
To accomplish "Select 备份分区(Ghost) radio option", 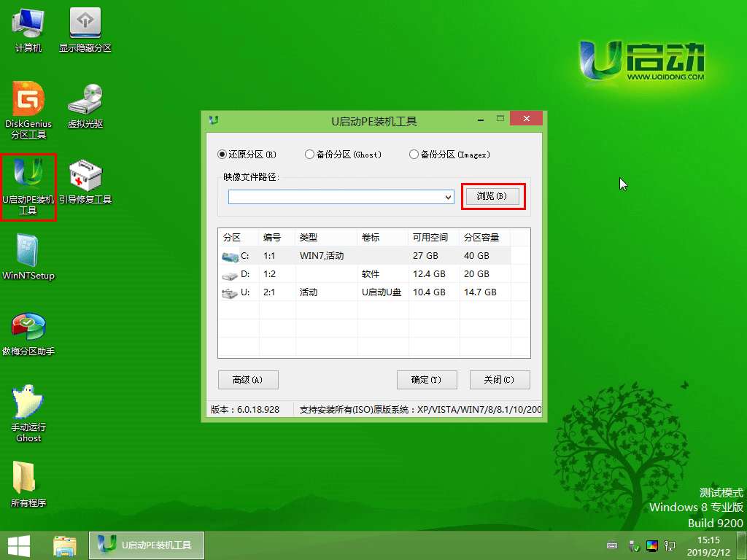I will pos(309,155).
